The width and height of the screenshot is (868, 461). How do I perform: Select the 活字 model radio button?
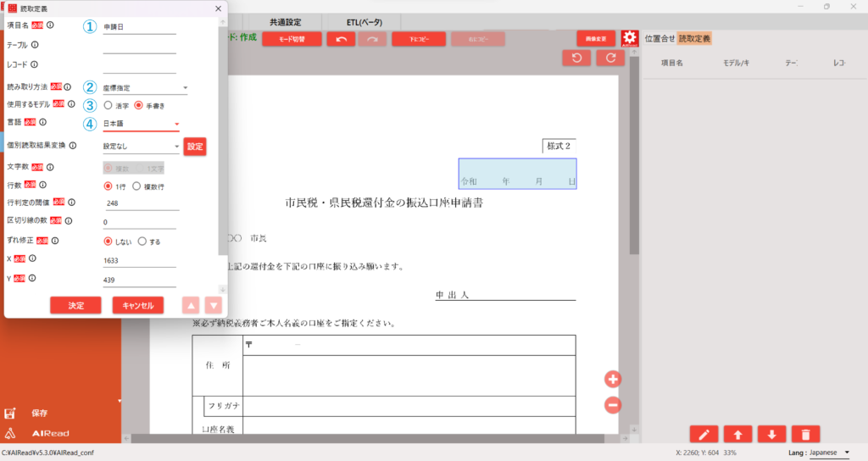(x=108, y=106)
